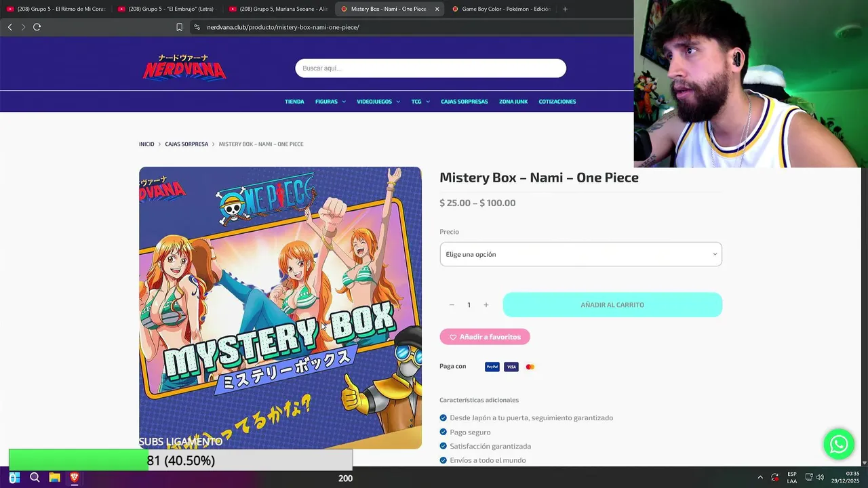
Task: Go back in browser history
Action: [9, 27]
